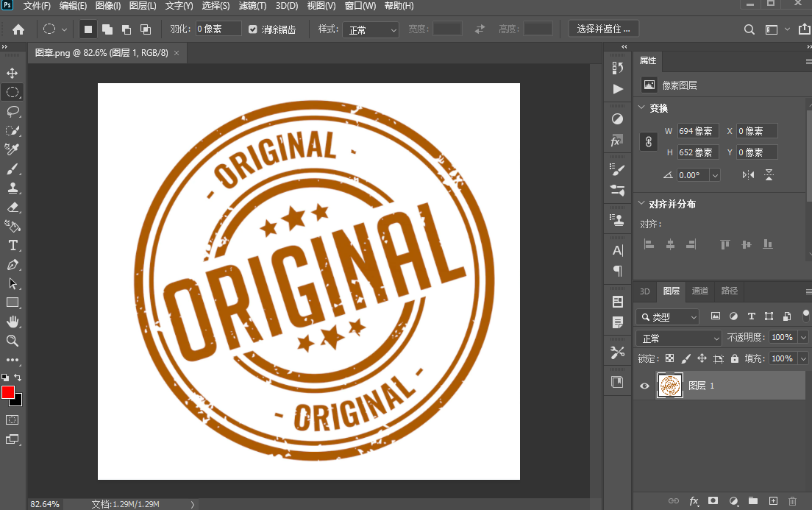Open the Styles fx panel icon

coord(617,141)
